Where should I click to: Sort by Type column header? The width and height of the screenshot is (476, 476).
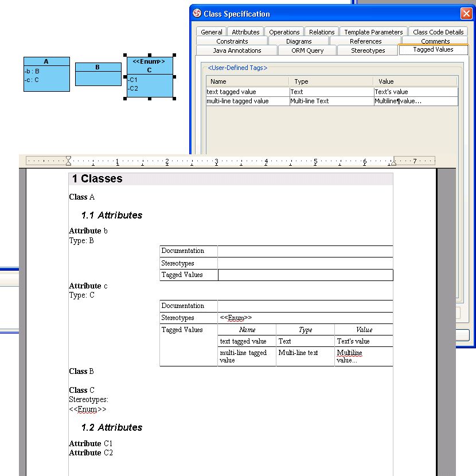tap(331, 81)
